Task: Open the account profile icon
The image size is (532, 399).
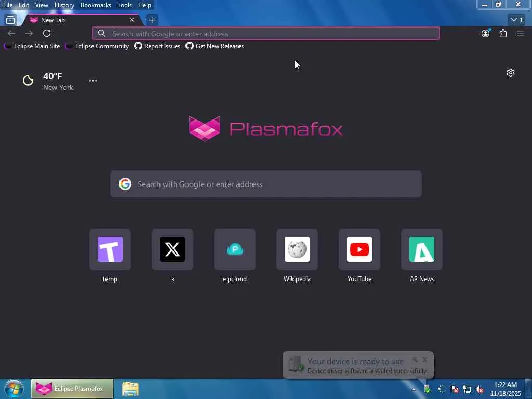Action: [486, 33]
